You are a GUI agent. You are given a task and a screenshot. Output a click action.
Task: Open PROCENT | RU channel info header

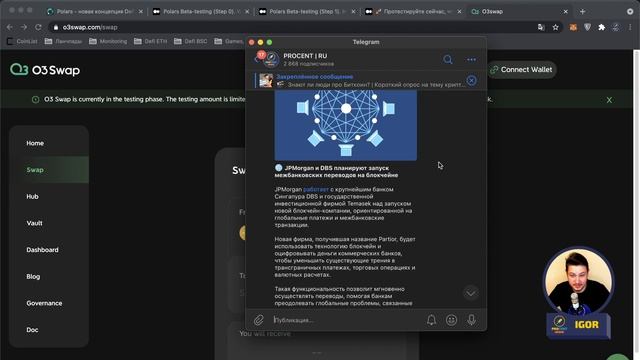click(308, 59)
